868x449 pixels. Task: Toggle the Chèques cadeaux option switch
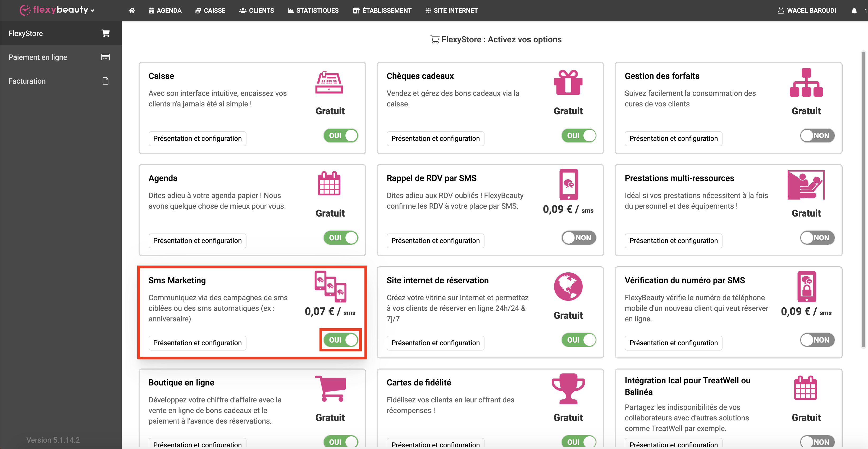coord(579,136)
